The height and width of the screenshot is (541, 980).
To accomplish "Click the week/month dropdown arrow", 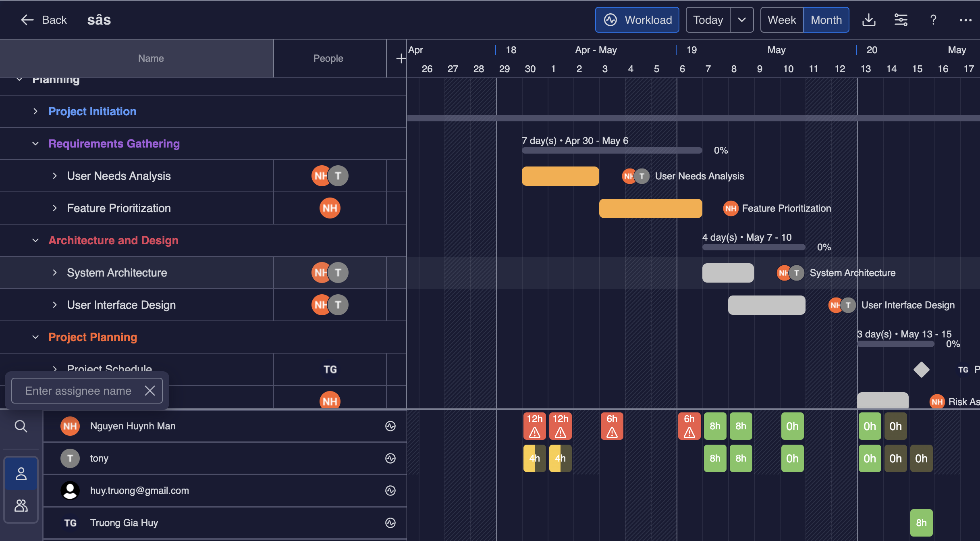I will (741, 19).
